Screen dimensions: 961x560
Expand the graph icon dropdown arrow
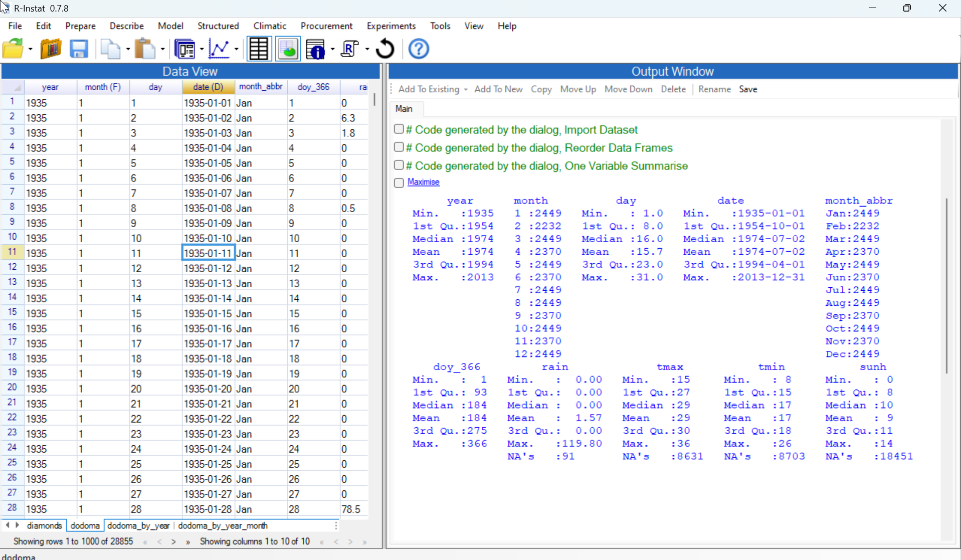[236, 49]
